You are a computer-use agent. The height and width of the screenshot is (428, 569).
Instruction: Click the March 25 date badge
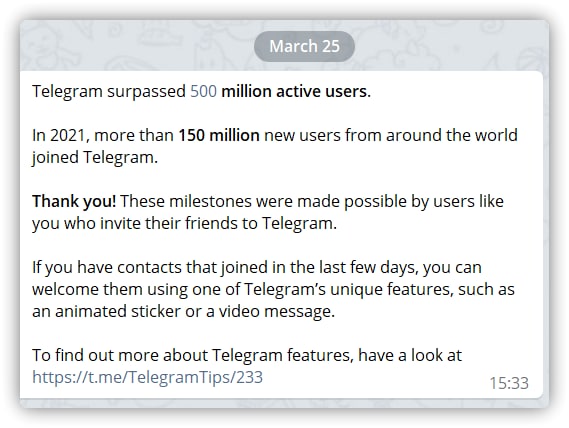tap(304, 46)
